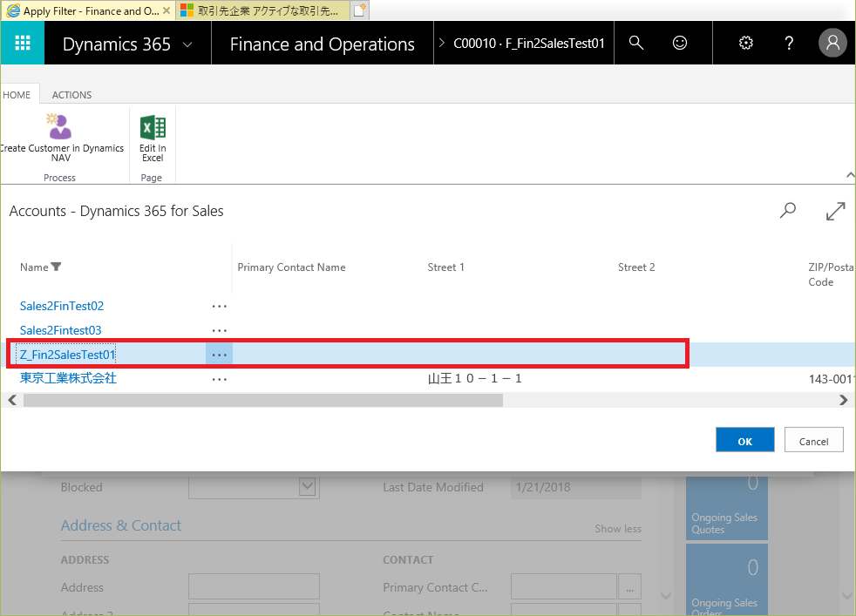Click the horizontal scrollbar right arrow
This screenshot has height=616, width=856.
pyautogui.click(x=843, y=400)
